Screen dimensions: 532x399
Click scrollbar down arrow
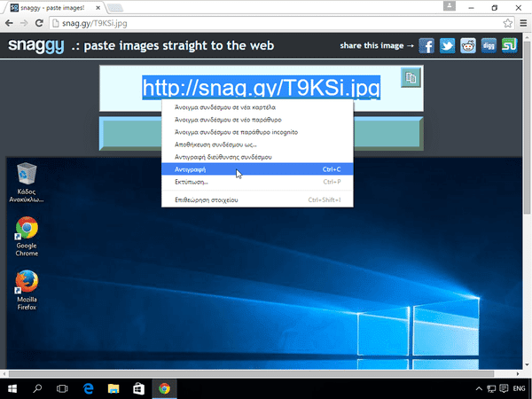(x=527, y=364)
